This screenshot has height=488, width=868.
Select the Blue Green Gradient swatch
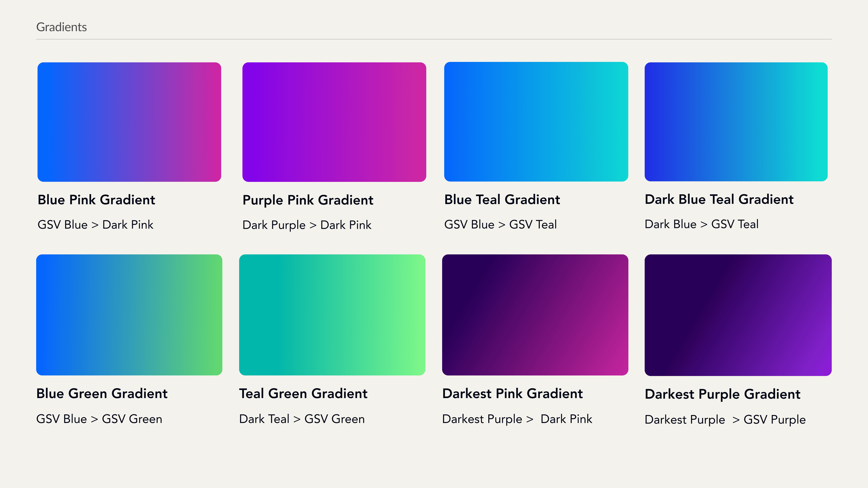pyautogui.click(x=129, y=314)
